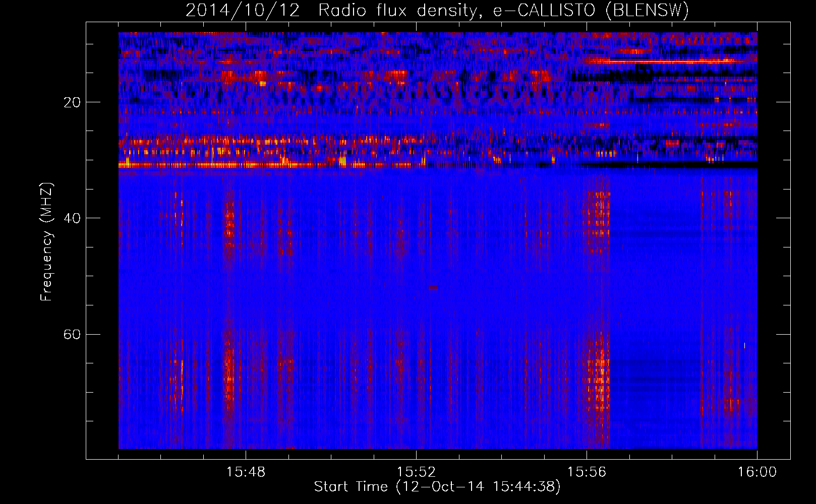This screenshot has width=816, height=504.
Task: Click the 60 MHz frequency tick label
Action: 72,334
